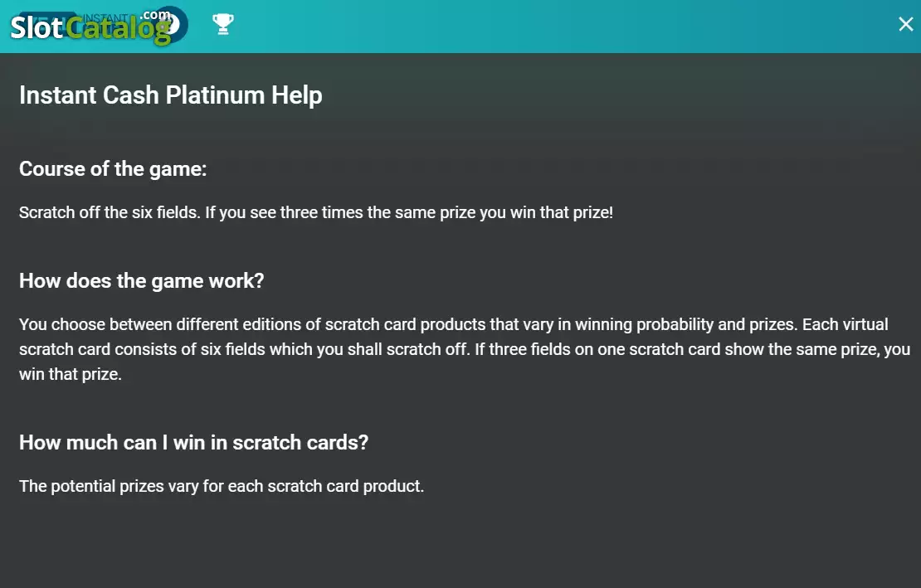Click the 'win that prize.' closing line
This screenshot has width=921, height=588.
(71, 374)
